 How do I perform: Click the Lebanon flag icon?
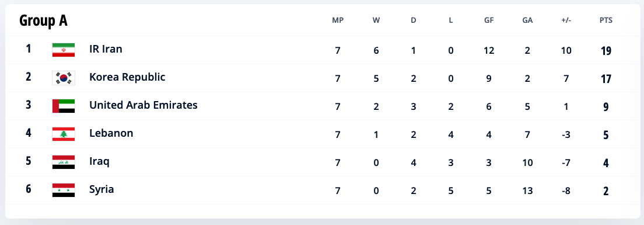63,134
